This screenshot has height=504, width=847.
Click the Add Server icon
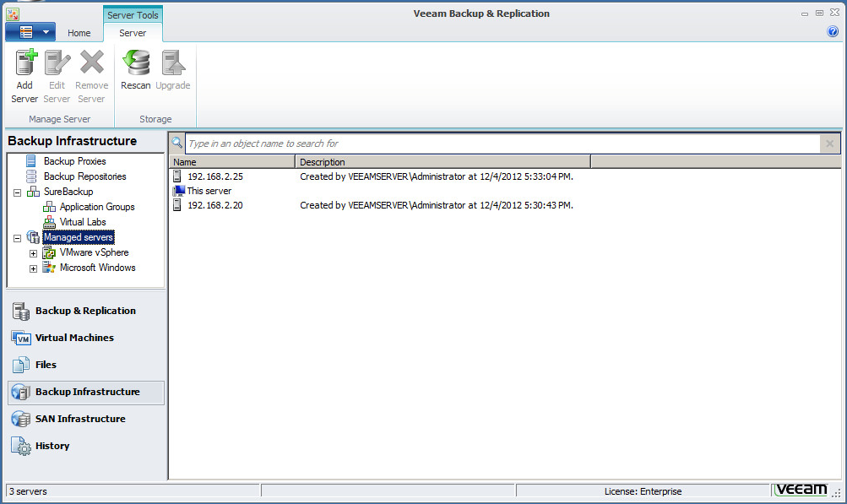click(x=26, y=62)
